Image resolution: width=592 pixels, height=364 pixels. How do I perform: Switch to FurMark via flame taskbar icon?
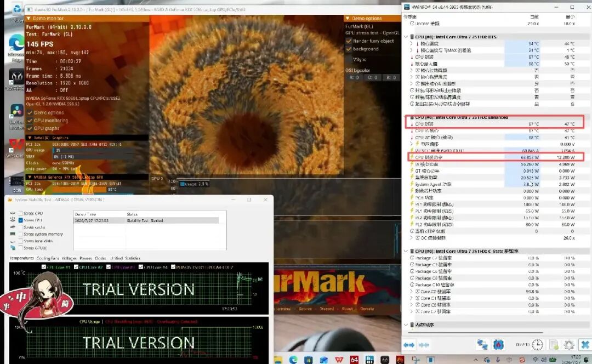point(400,360)
